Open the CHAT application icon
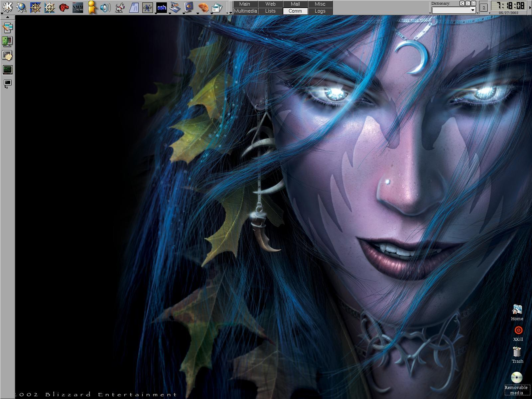This screenshot has width=532, height=399. [x=147, y=7]
